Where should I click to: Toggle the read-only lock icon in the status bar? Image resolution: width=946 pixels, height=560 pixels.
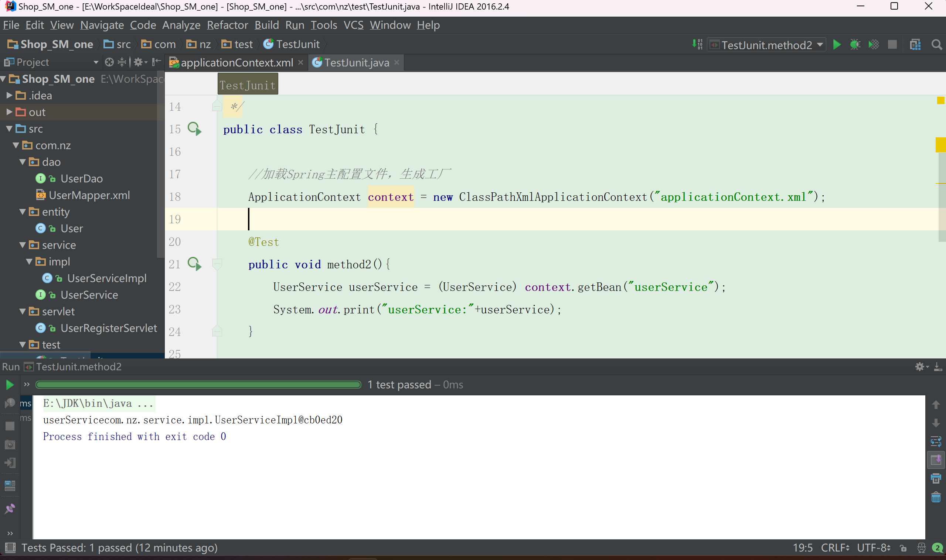904,548
